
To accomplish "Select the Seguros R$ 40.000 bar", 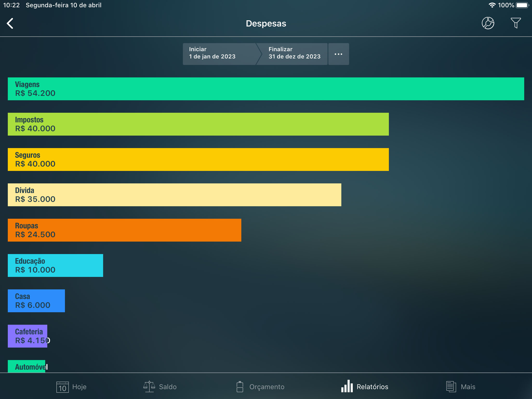I will (198, 159).
